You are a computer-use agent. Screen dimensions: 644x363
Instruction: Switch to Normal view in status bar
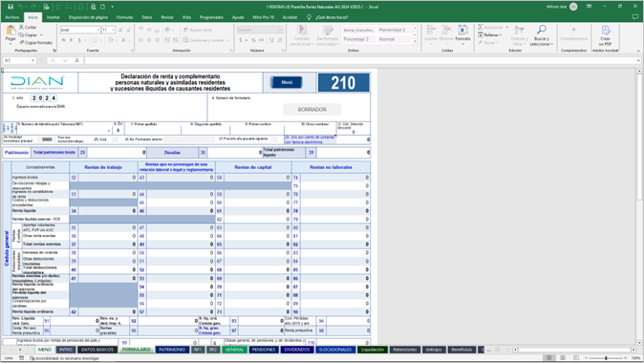[548, 358]
